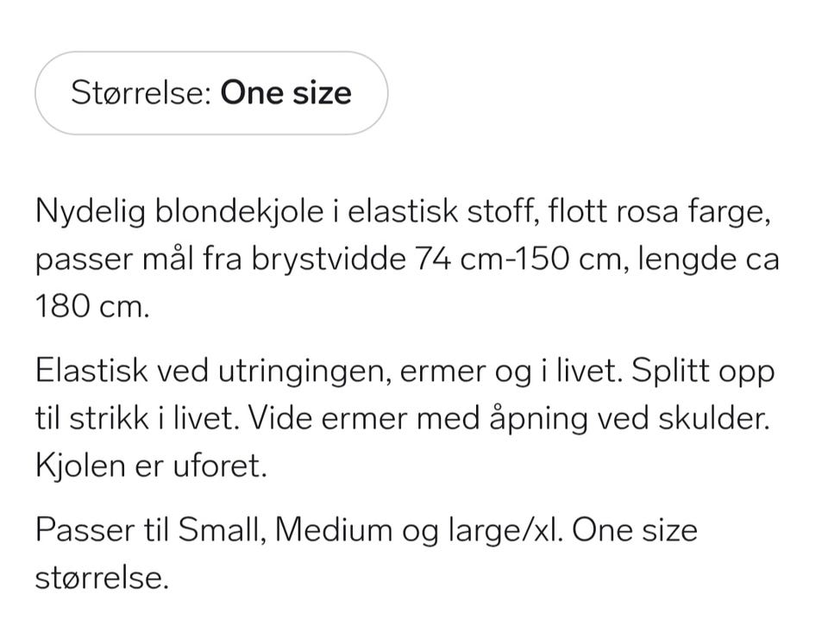The image size is (828, 644).
Task: Click the final word "størrelse."
Action: click(x=102, y=578)
